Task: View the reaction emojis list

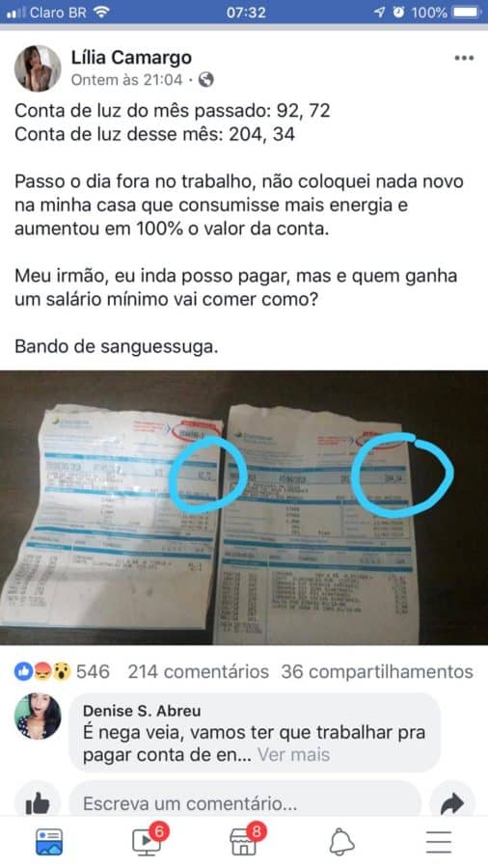Action: [x=43, y=672]
